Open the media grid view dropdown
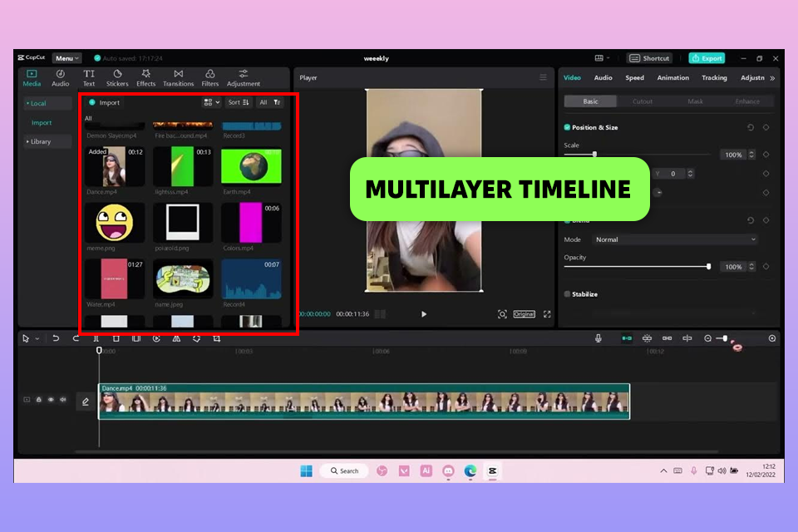The width and height of the screenshot is (798, 532). pyautogui.click(x=212, y=102)
